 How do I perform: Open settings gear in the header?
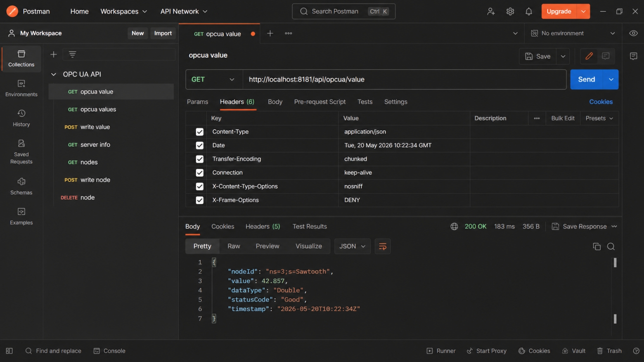(x=510, y=12)
